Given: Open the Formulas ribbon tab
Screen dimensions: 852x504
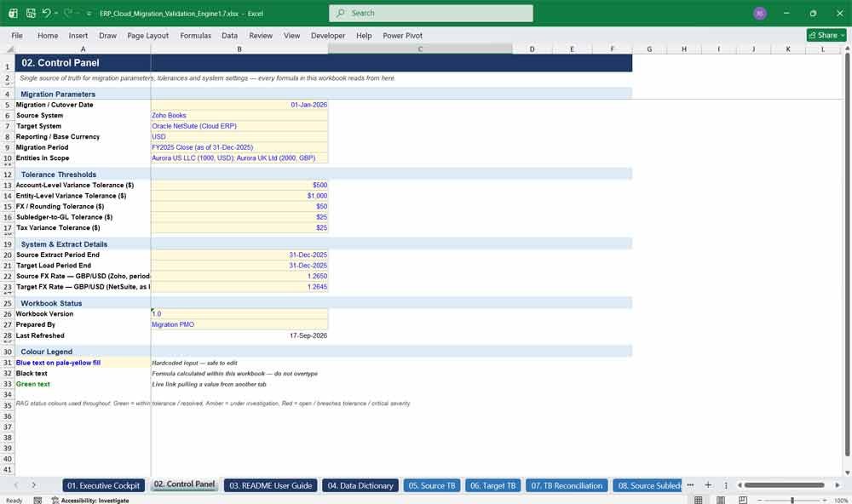Looking at the screenshot, I should pos(196,35).
